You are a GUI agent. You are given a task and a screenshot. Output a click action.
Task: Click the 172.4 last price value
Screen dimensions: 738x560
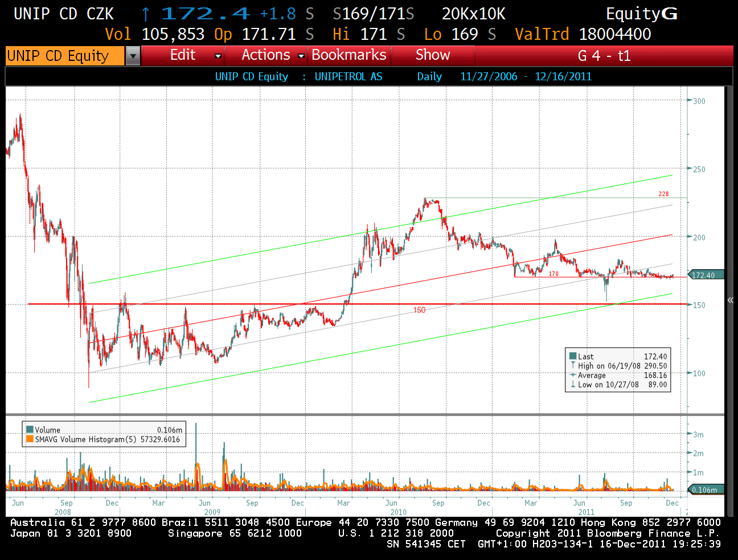point(206,14)
